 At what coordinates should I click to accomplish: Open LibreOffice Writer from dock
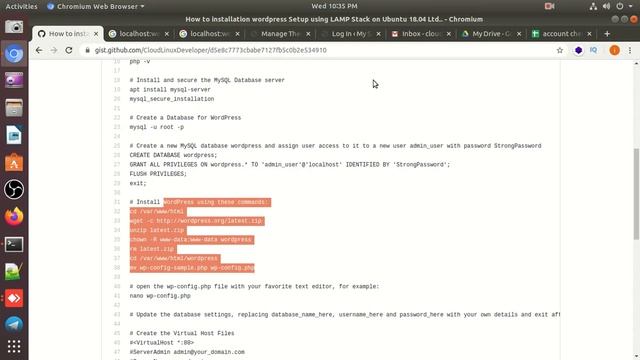(x=14, y=135)
